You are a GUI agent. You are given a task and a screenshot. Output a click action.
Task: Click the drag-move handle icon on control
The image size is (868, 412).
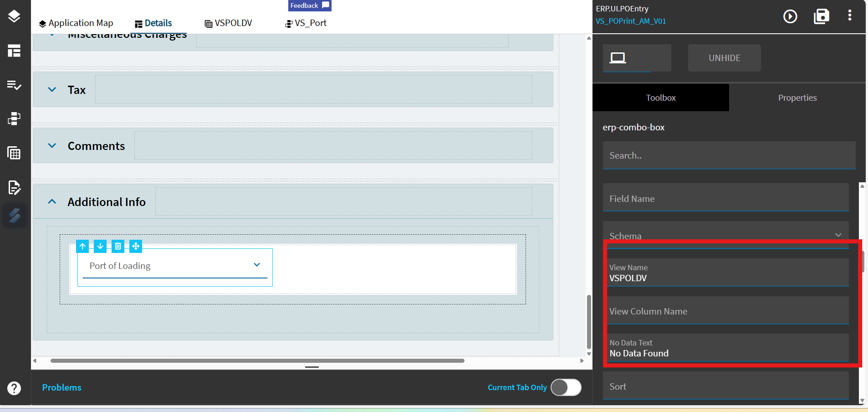(x=136, y=246)
